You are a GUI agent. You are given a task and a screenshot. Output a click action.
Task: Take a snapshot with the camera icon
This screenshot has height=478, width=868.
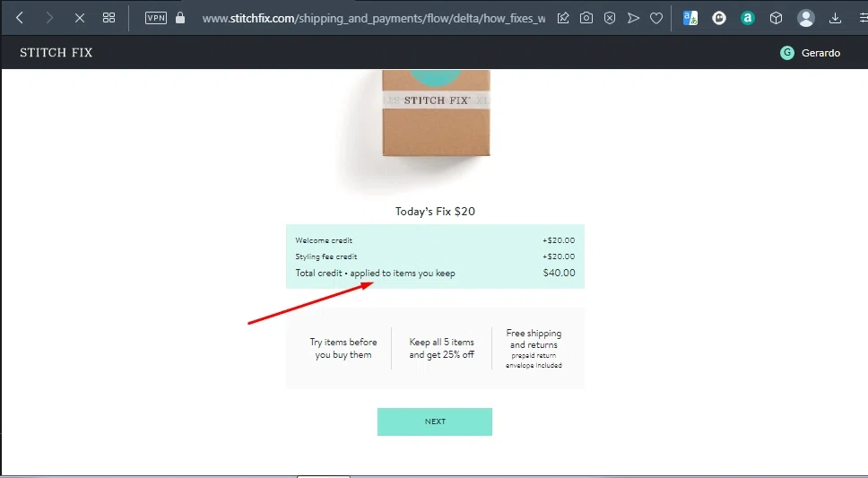tap(586, 18)
